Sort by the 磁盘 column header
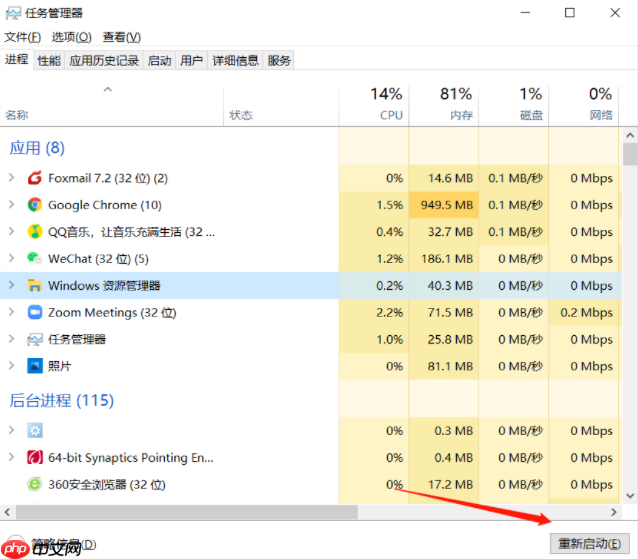Viewport: 638px width, 559px height. click(x=514, y=105)
